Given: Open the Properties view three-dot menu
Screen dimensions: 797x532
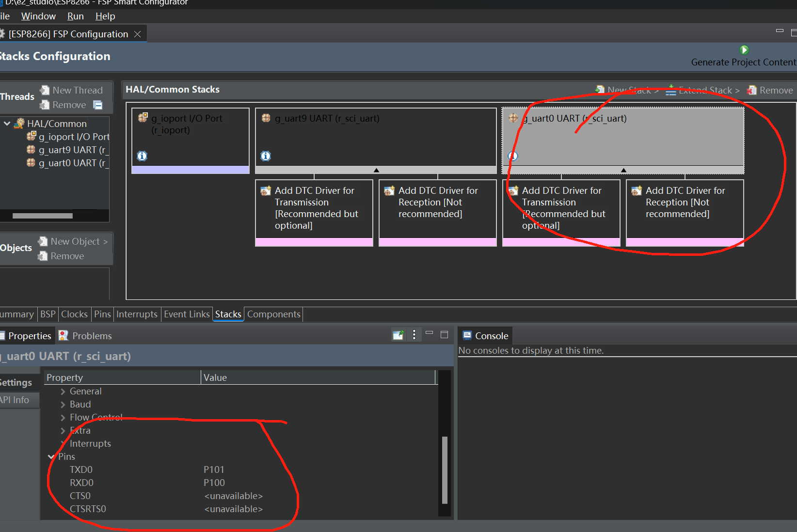Looking at the screenshot, I should 414,335.
